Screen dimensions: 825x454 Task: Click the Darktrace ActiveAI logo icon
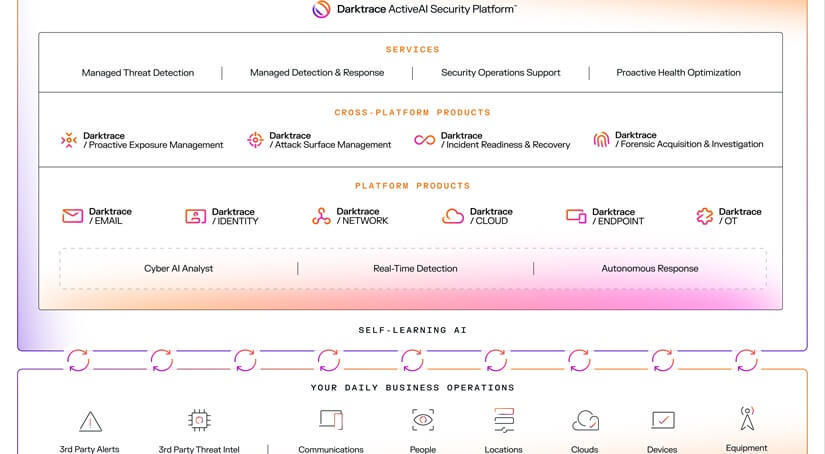pyautogui.click(x=321, y=9)
